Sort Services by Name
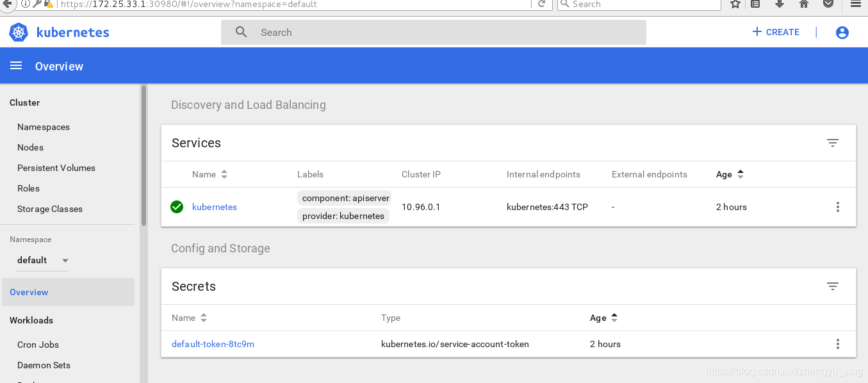This screenshot has width=868, height=383. pyautogui.click(x=209, y=174)
